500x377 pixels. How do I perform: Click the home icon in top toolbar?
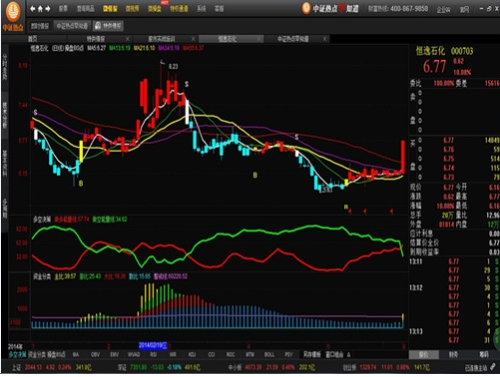40,9
